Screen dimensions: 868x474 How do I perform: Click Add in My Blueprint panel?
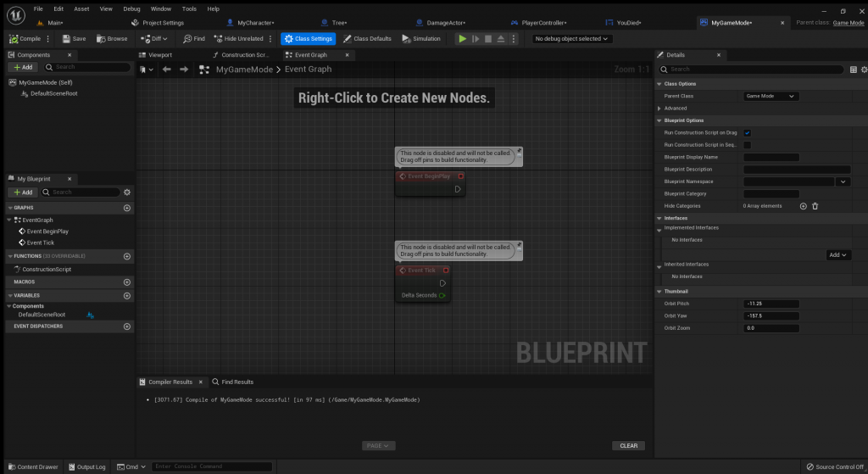tap(23, 192)
